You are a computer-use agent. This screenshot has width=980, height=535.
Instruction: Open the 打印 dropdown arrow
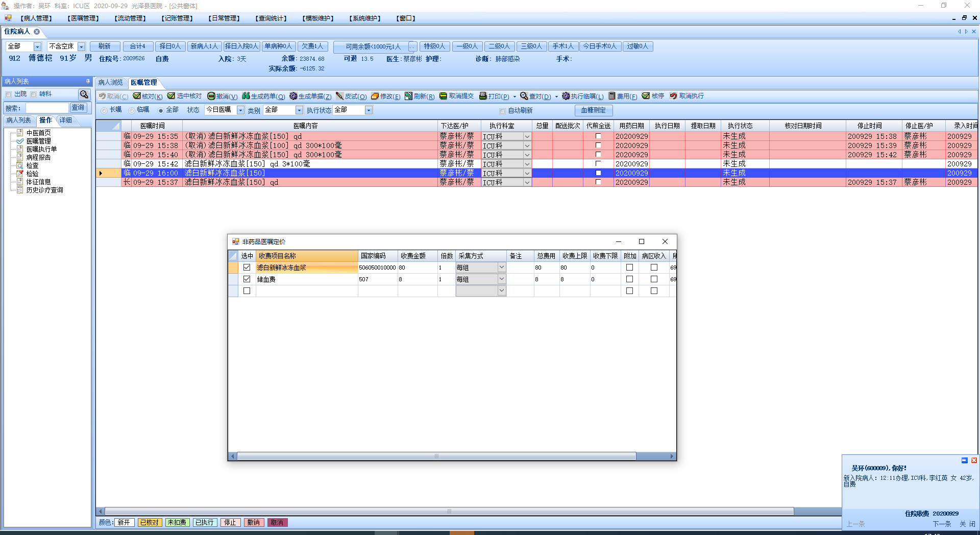tap(514, 96)
